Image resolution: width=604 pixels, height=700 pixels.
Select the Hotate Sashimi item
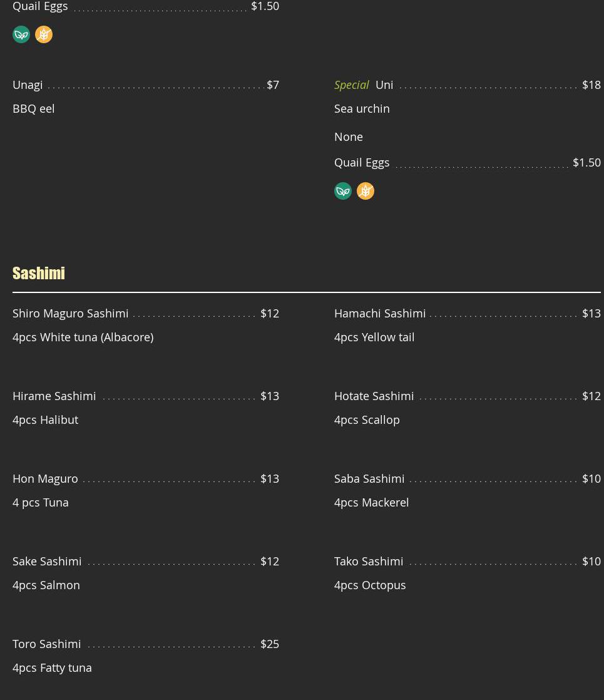[x=374, y=396]
